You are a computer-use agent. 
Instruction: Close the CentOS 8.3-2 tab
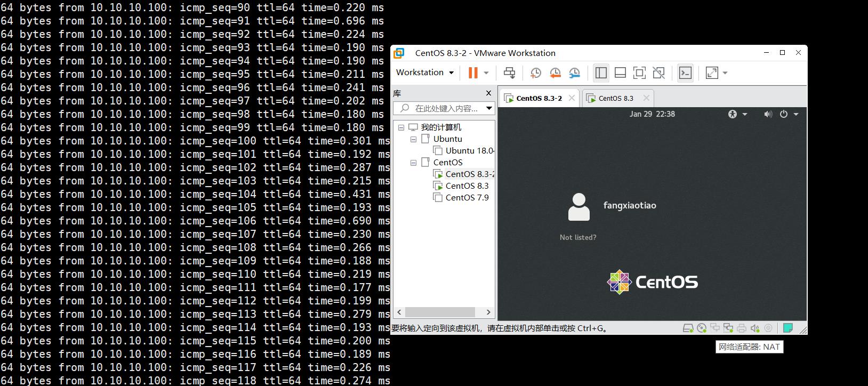[572, 98]
